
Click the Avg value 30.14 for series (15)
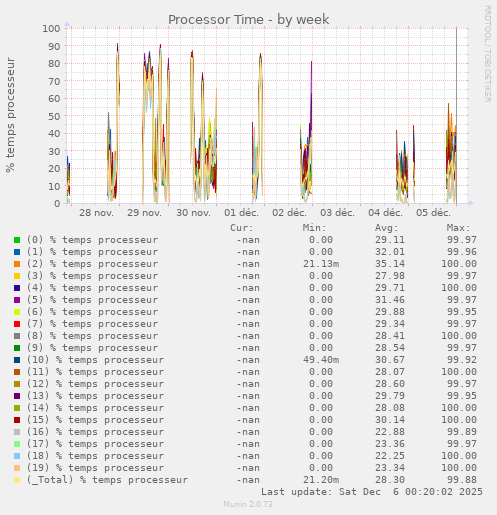point(390,420)
